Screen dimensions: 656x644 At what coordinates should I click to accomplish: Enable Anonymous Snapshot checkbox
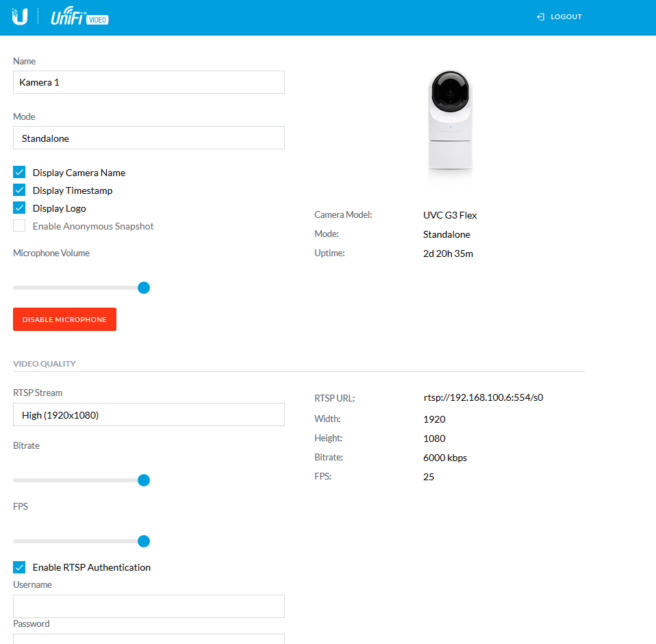click(19, 226)
